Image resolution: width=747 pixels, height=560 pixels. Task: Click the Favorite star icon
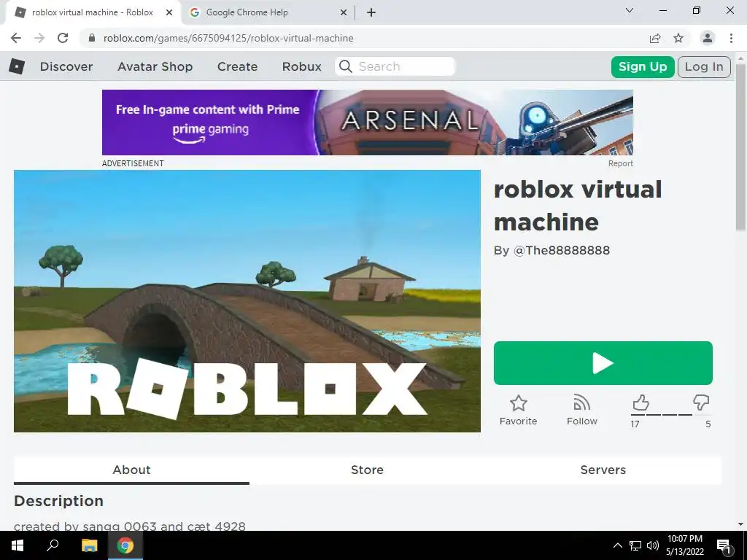coord(519,403)
